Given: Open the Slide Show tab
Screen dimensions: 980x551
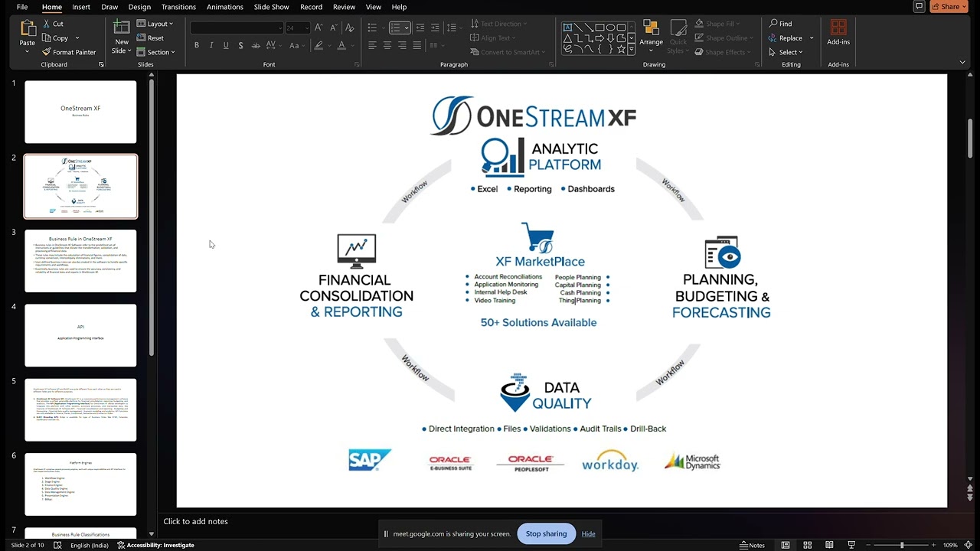Looking at the screenshot, I should click(271, 7).
